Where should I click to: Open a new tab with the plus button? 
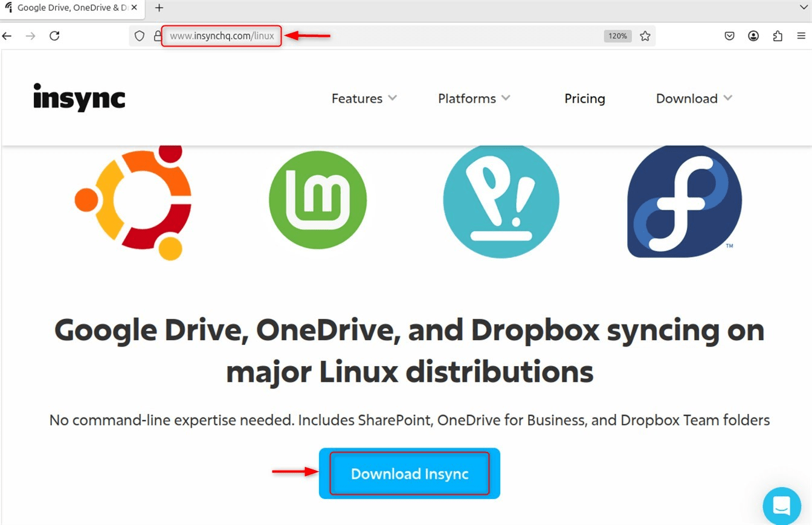click(x=159, y=8)
